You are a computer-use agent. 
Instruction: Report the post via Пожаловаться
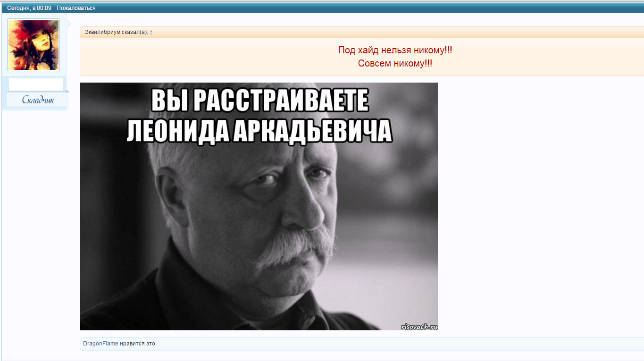click(x=76, y=8)
